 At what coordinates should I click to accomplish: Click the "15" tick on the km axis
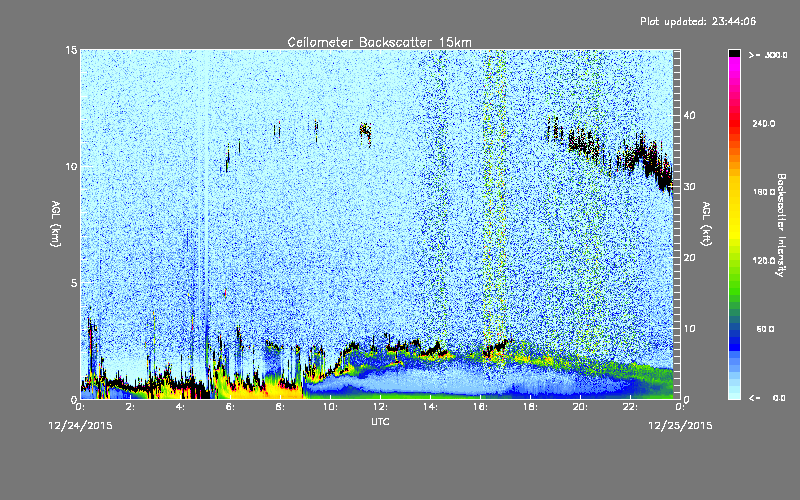click(x=71, y=50)
